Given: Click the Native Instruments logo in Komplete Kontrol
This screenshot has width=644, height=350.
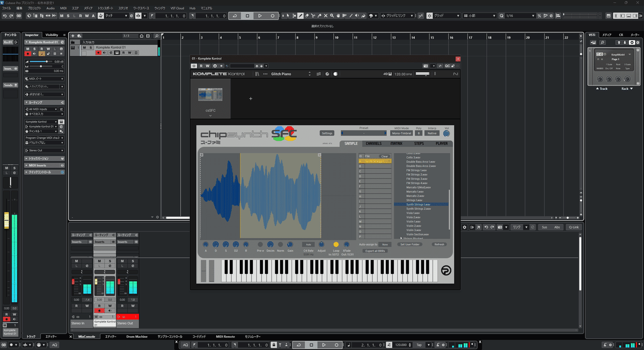Looking at the screenshot, I should click(x=454, y=74).
